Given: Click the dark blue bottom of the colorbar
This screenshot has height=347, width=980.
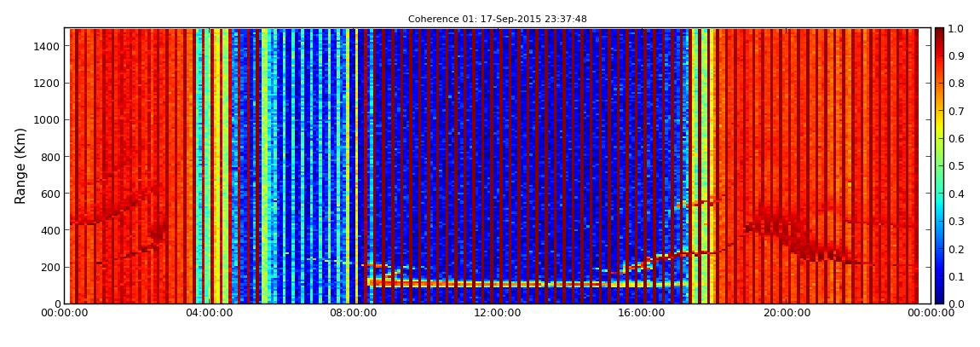Looking at the screenshot, I should (x=939, y=295).
